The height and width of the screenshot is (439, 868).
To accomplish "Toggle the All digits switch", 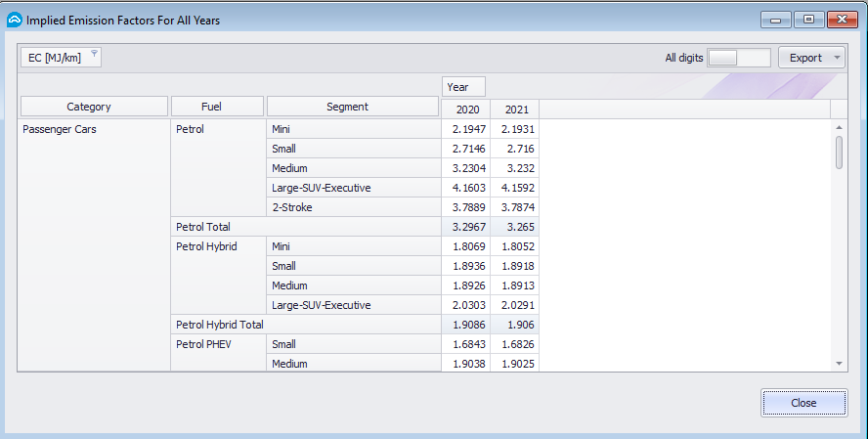I will [738, 58].
